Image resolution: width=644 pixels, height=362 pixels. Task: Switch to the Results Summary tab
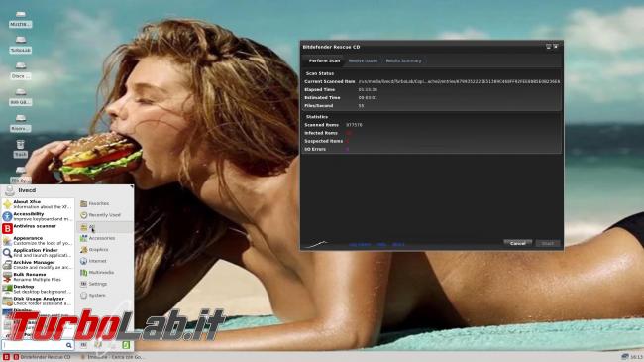(x=403, y=60)
